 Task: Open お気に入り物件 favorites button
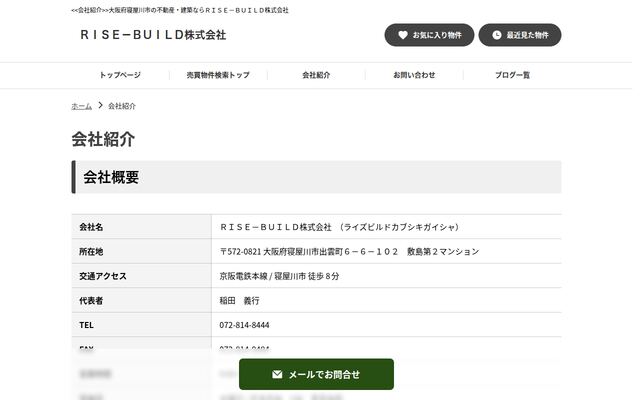(x=429, y=35)
